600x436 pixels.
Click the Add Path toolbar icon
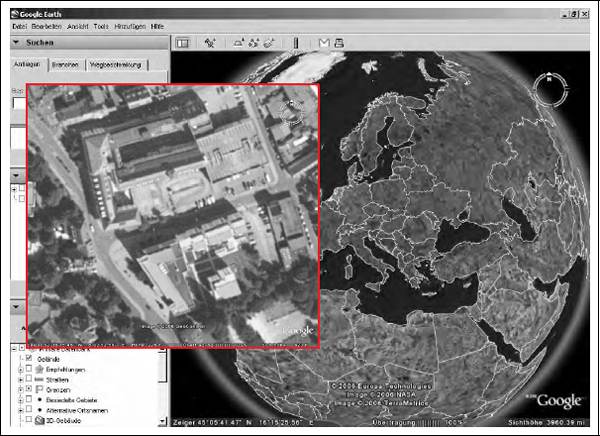[253, 43]
